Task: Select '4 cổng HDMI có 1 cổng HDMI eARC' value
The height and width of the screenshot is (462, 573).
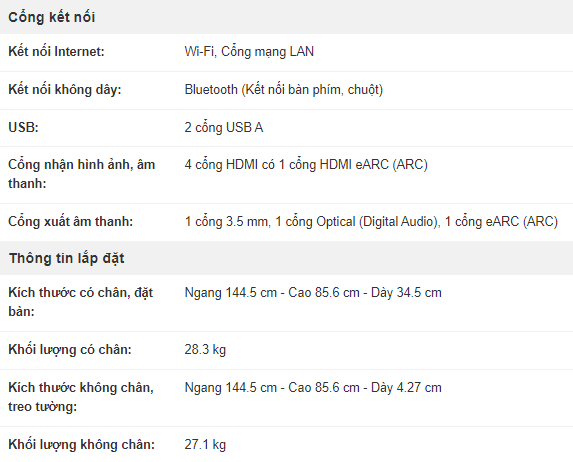Action: [306, 164]
